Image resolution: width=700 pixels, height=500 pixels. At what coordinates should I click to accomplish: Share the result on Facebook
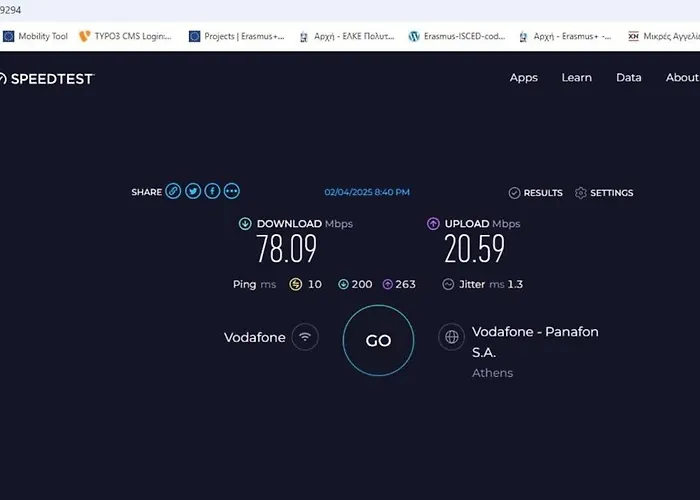point(212,191)
